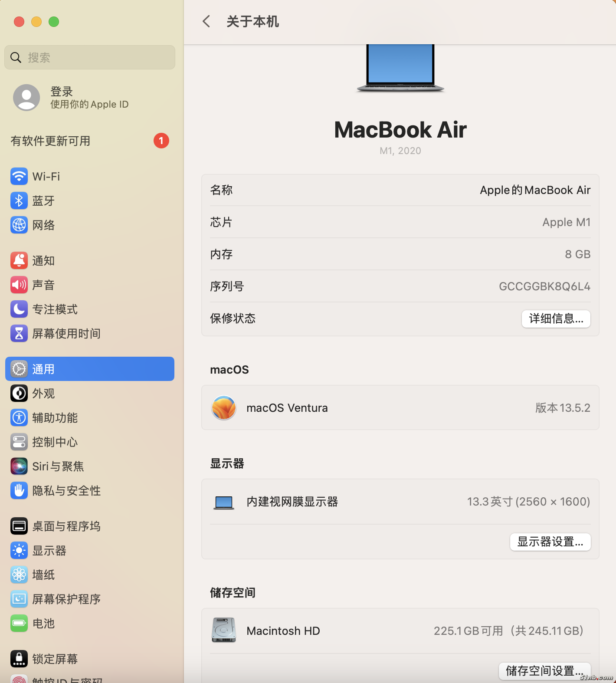Select the Wi-Fi sidebar label
The image size is (616, 683).
pos(46,177)
